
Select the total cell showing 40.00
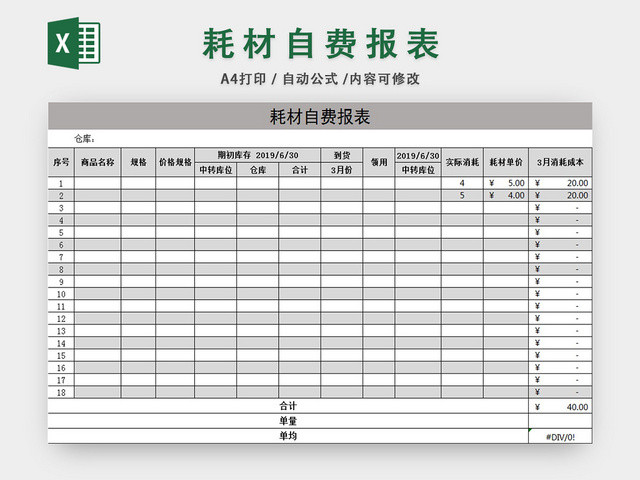[x=560, y=407]
